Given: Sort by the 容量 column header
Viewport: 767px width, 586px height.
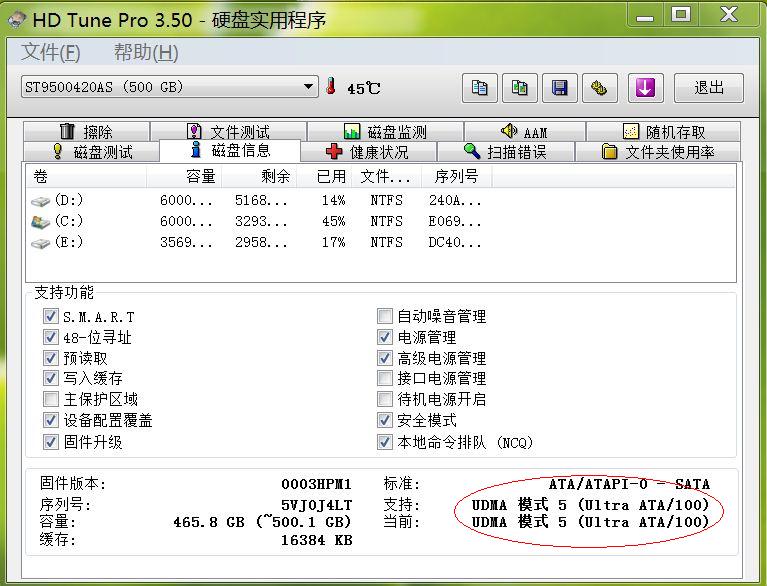Looking at the screenshot, I should pos(184,176).
